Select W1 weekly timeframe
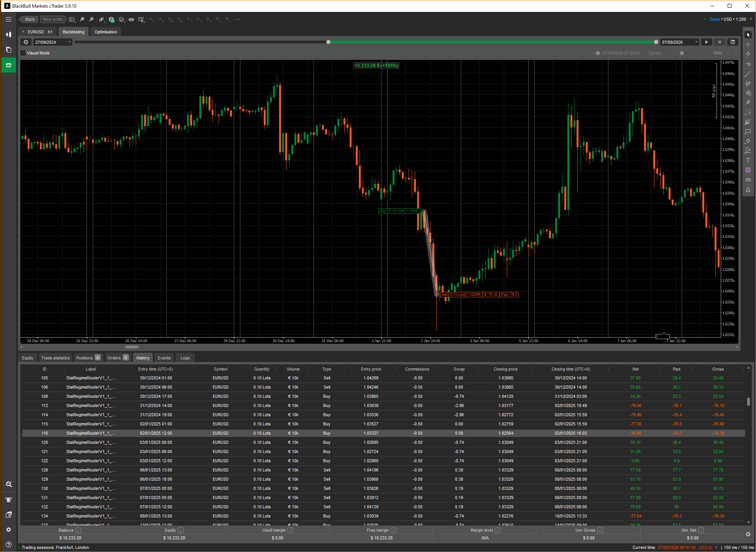Screen dimensions: 756x552 click(x=218, y=19)
